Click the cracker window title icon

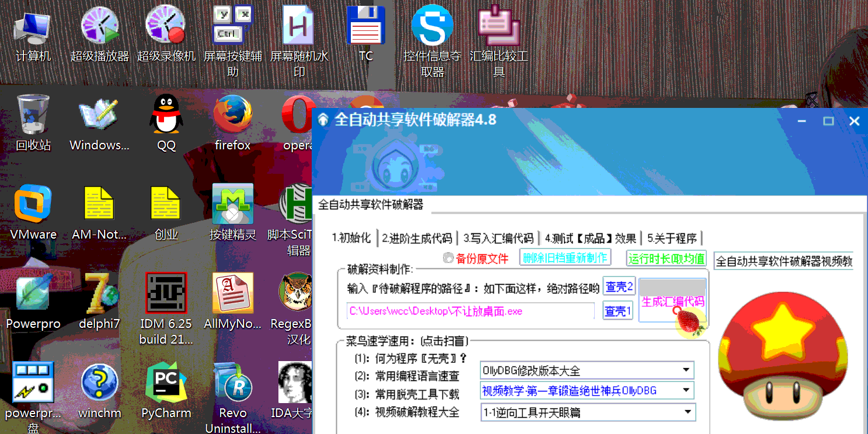[323, 120]
